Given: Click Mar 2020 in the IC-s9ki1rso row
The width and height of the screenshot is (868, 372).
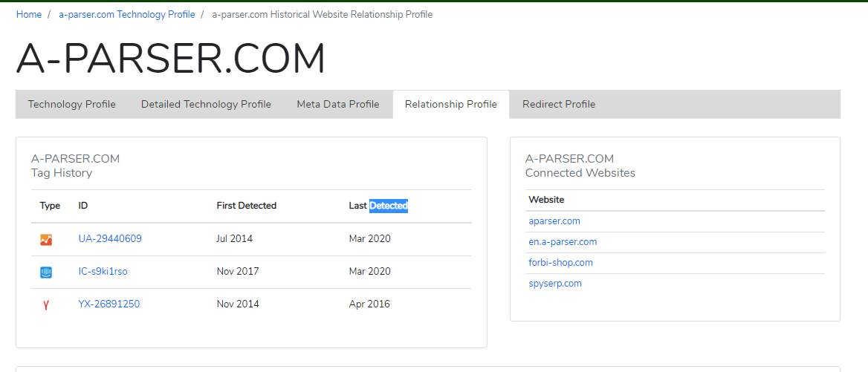Looking at the screenshot, I should point(370,272).
